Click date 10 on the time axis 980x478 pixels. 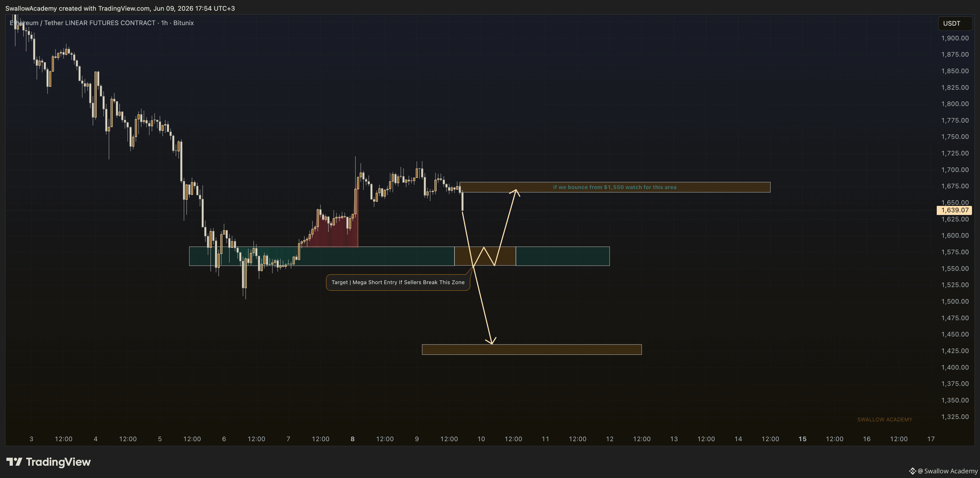[x=481, y=439]
